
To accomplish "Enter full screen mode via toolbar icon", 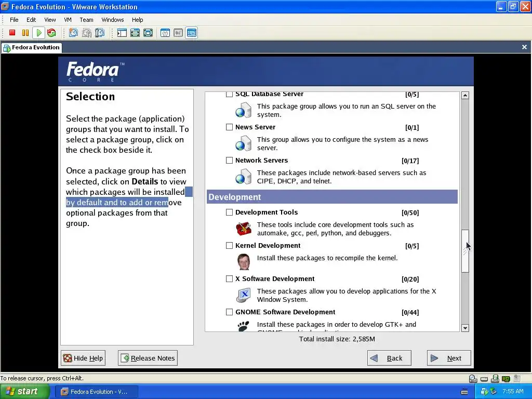I will [148, 33].
